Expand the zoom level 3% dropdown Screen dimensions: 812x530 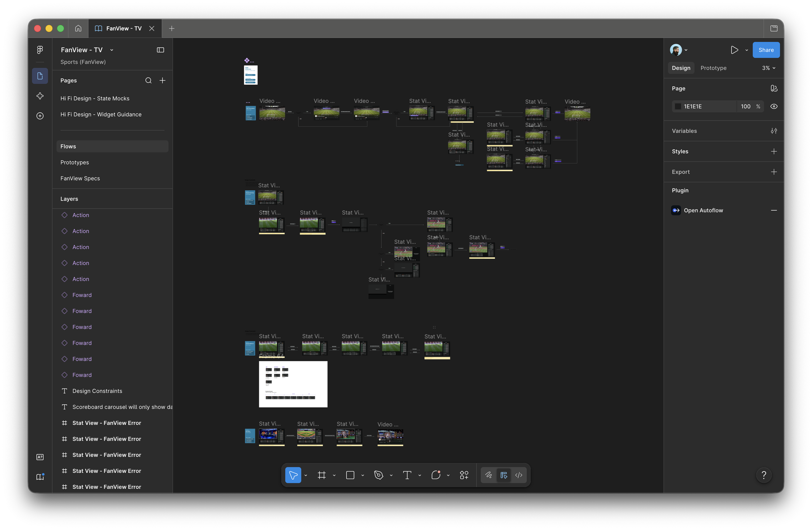pyautogui.click(x=769, y=68)
